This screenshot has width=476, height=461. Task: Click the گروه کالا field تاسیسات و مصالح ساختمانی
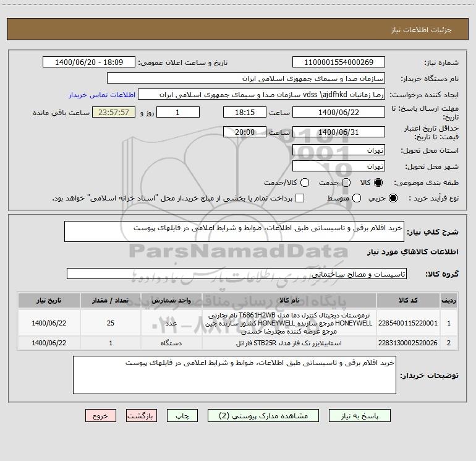point(237,274)
